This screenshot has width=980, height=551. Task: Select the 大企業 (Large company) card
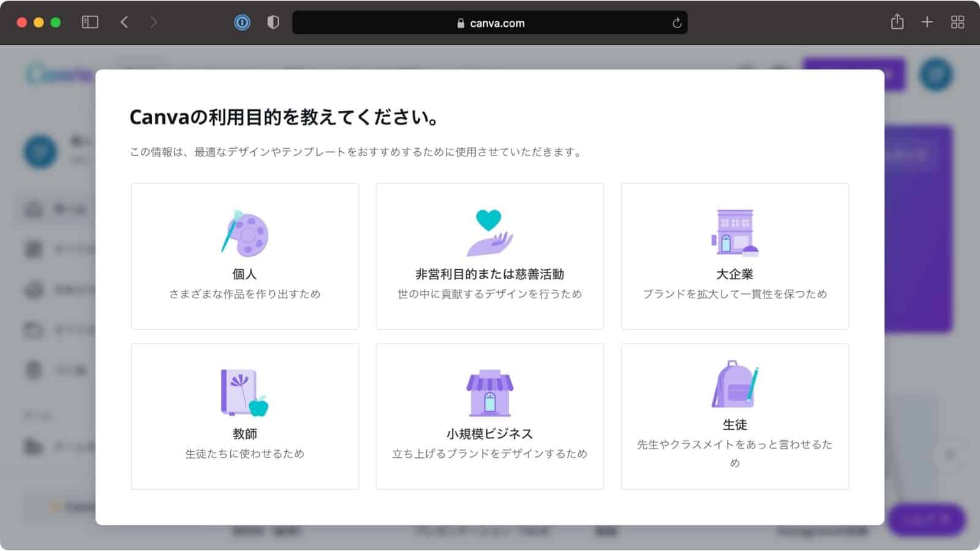(x=735, y=256)
